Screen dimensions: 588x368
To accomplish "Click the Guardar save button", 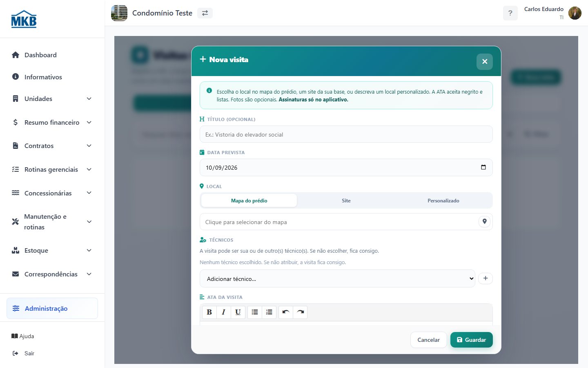I will [x=471, y=340].
